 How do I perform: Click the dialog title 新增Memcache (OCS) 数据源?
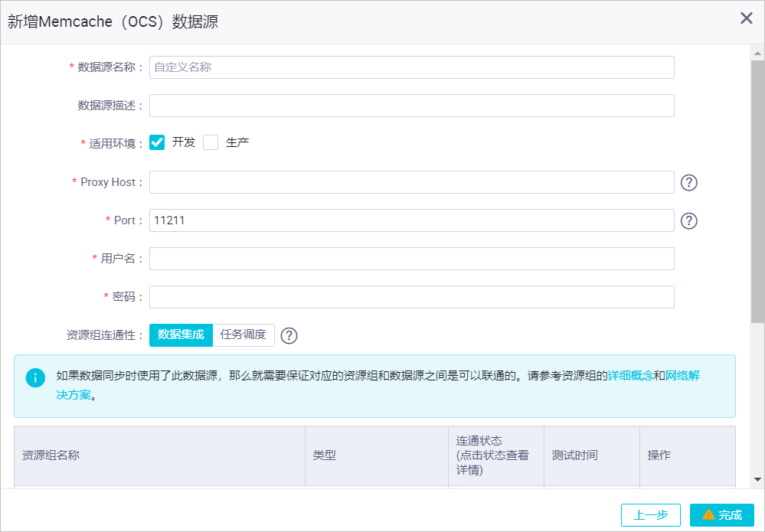[113, 22]
